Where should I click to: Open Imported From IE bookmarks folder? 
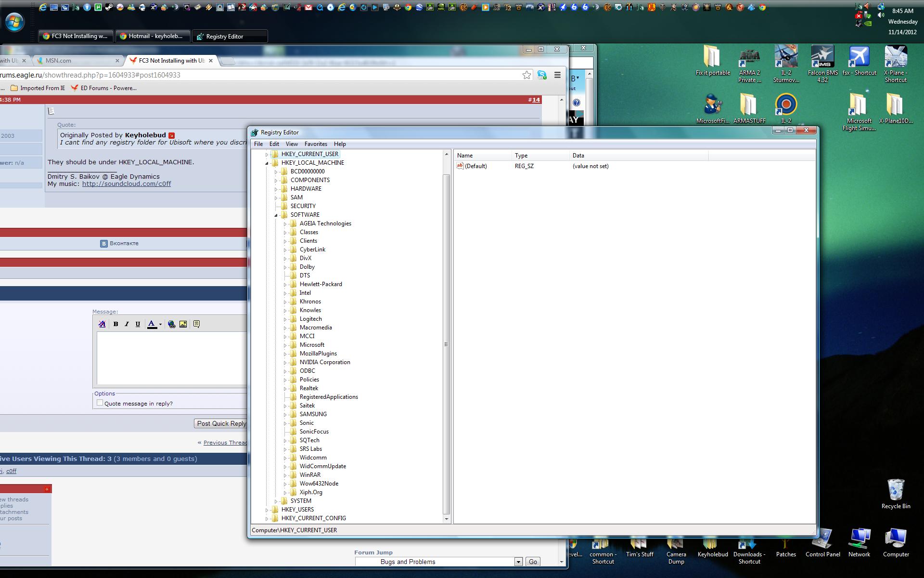38,88
